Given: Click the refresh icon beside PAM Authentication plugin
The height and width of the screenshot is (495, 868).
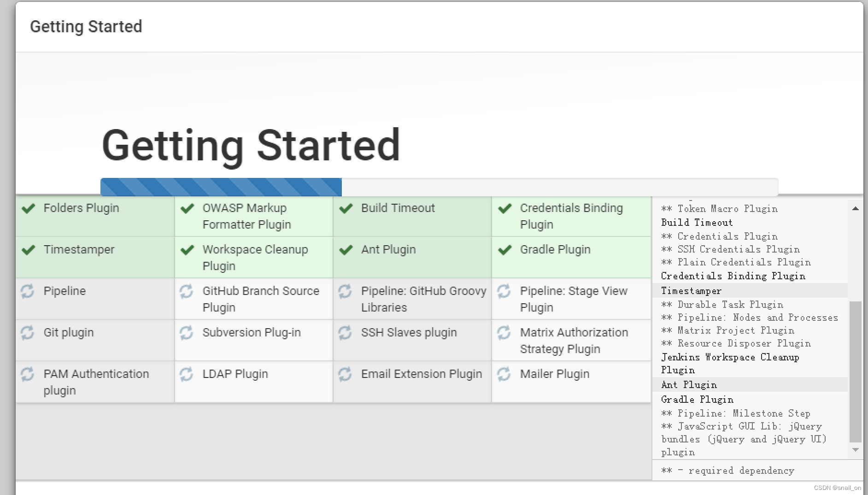Looking at the screenshot, I should coord(28,374).
